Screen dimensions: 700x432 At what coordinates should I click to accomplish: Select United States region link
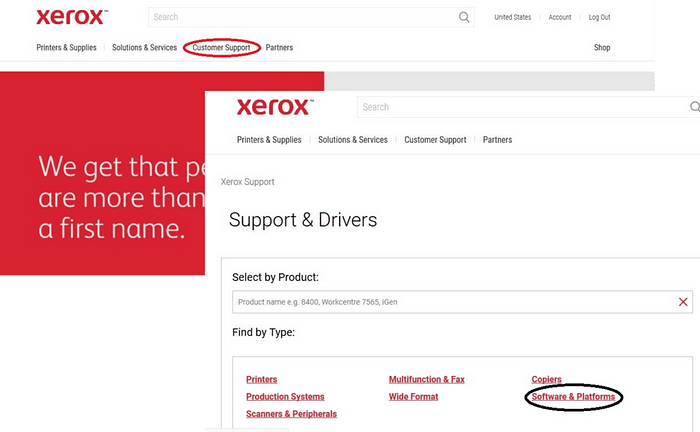point(512,17)
